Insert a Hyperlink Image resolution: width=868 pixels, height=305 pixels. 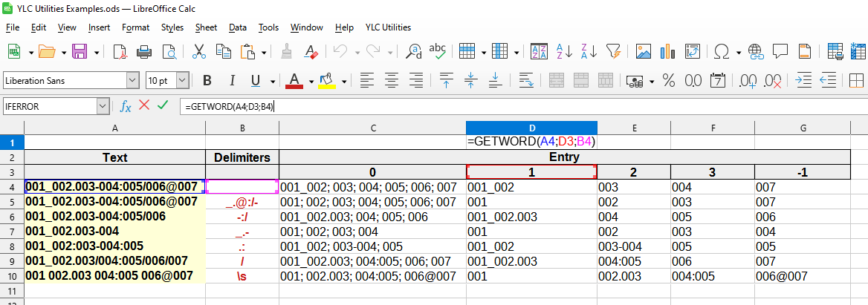pos(756,52)
